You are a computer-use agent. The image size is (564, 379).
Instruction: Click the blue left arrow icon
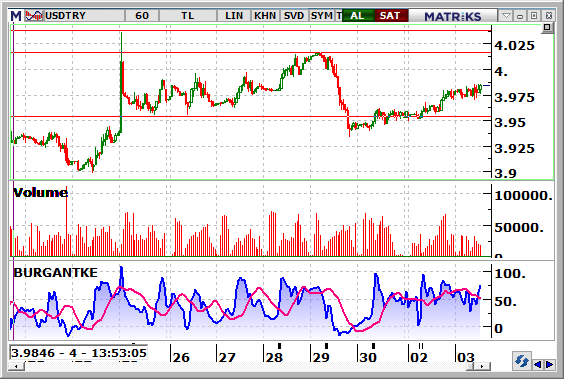click(538, 365)
